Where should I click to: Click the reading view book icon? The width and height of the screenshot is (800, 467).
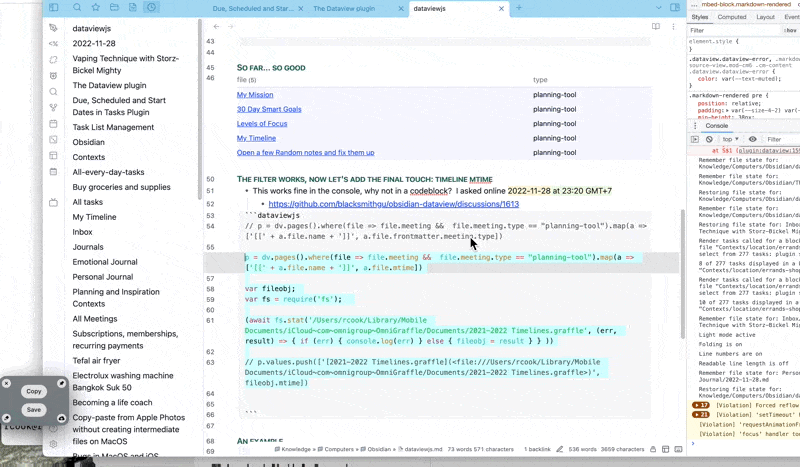coord(656,27)
